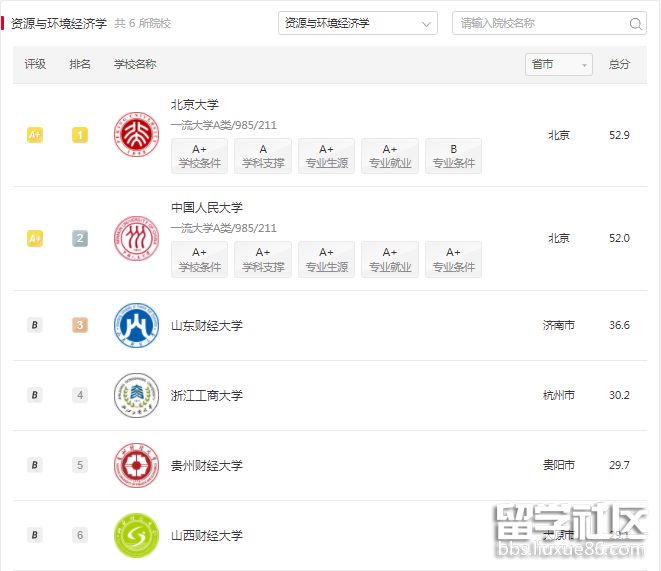
Task: Click 北京 city cell in 北京大学 row
Action: point(559,135)
